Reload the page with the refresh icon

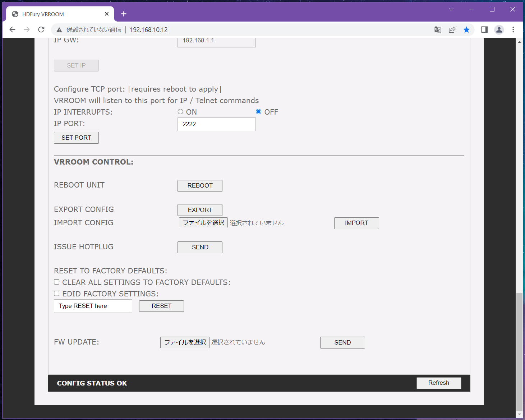(41, 29)
